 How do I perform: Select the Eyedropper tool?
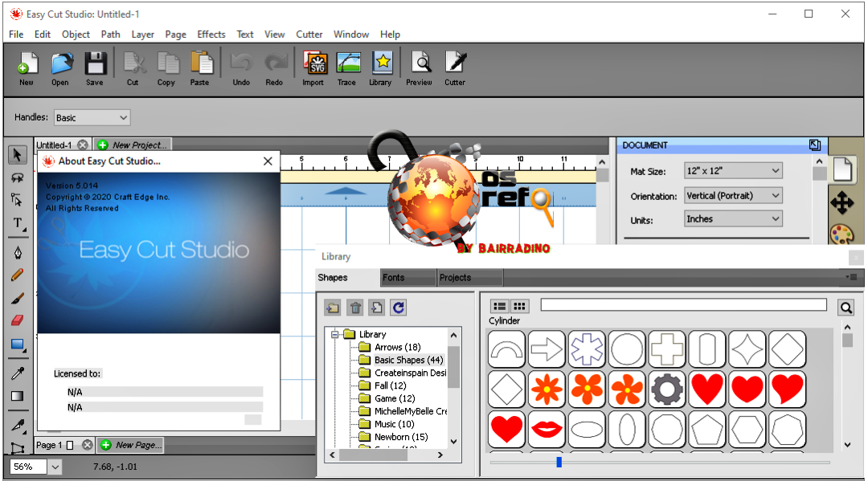[18, 373]
